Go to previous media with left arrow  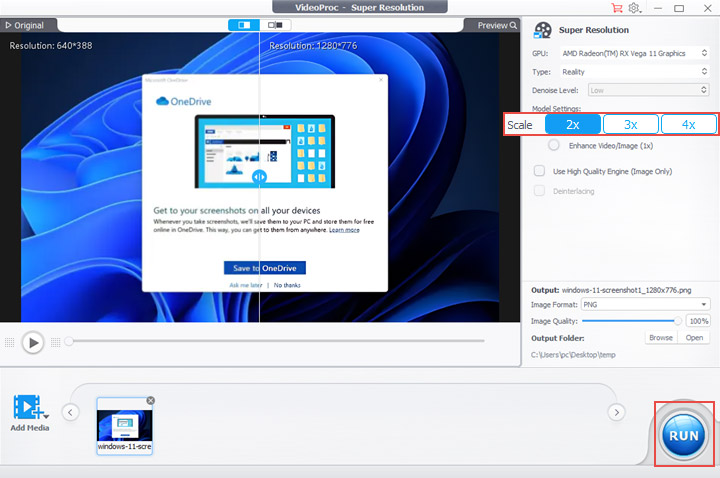70,412
